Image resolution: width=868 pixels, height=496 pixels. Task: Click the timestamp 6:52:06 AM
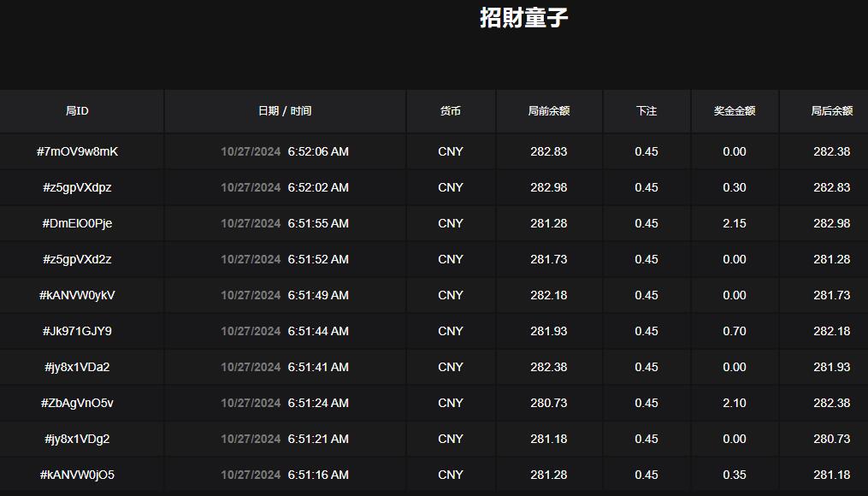(x=318, y=151)
